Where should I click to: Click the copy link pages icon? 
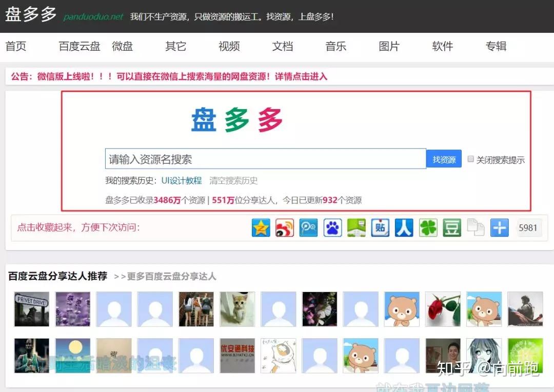476,228
